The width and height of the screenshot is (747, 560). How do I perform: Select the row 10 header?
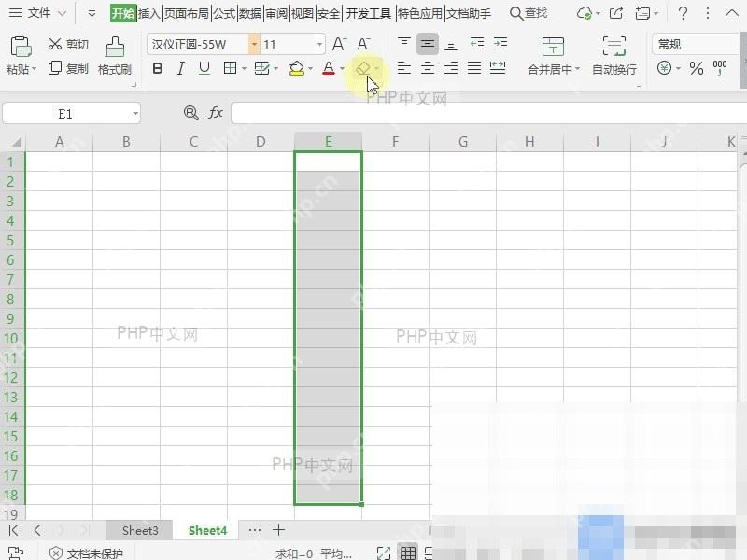tap(11, 338)
